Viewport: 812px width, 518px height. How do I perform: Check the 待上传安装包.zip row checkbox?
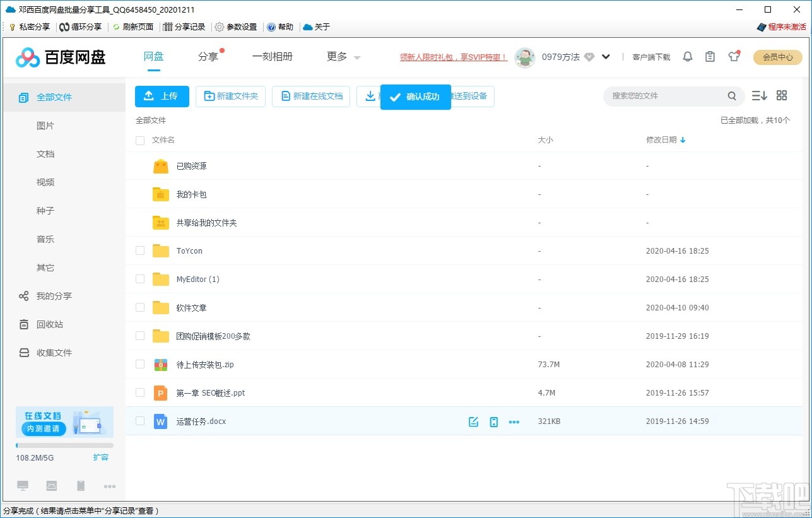140,364
